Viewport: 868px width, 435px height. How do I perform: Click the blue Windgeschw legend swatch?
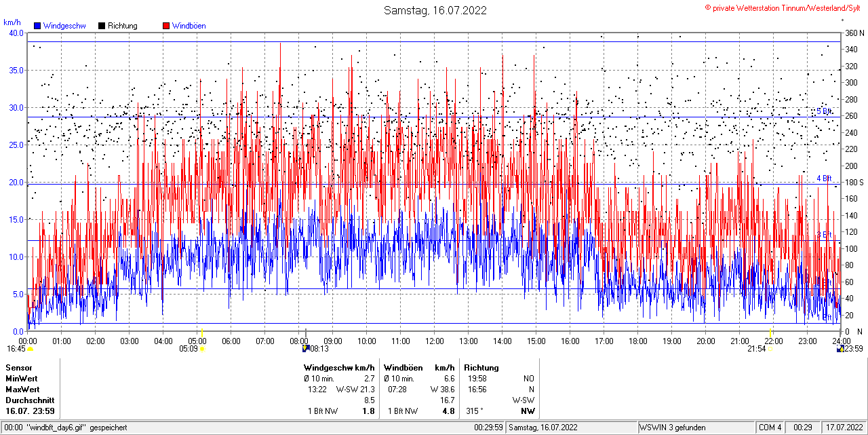coord(37,26)
